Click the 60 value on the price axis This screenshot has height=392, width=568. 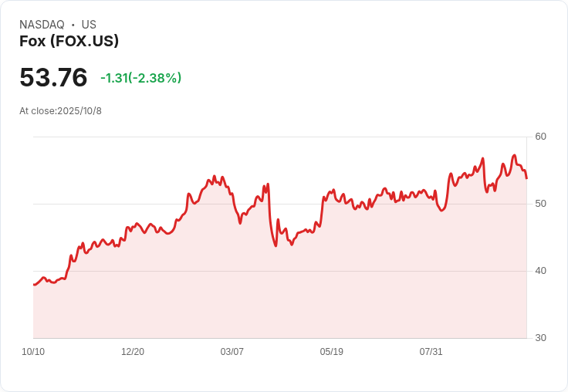[x=540, y=137]
